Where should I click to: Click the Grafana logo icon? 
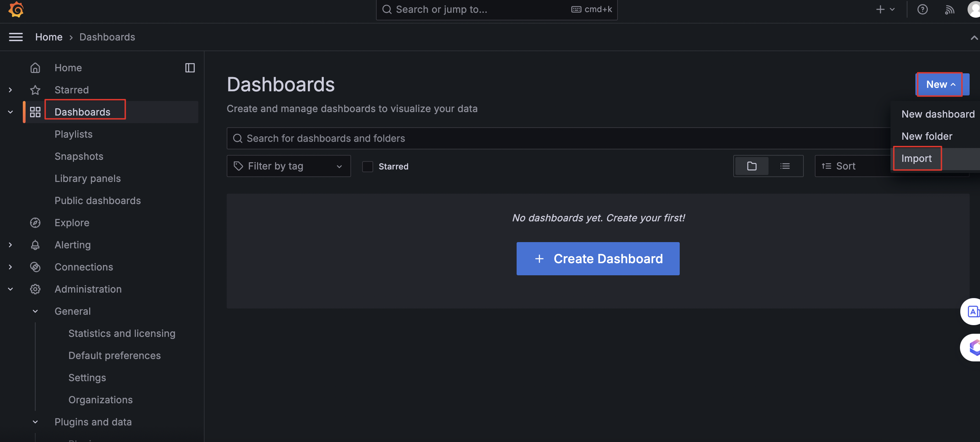click(x=16, y=10)
